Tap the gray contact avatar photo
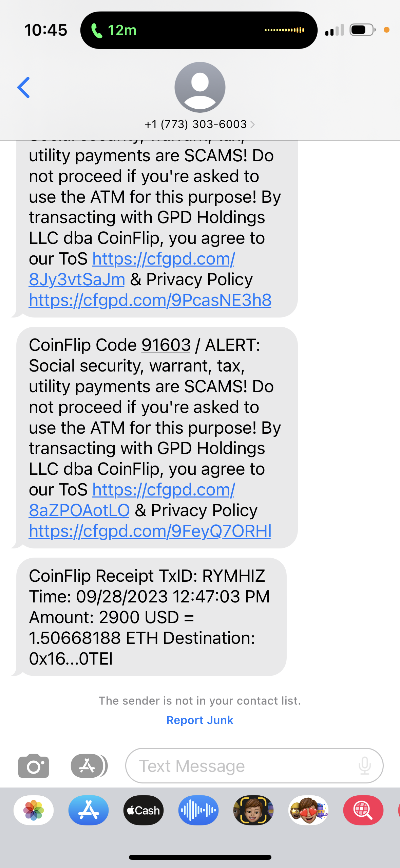Image resolution: width=400 pixels, height=868 pixels. pos(200,87)
